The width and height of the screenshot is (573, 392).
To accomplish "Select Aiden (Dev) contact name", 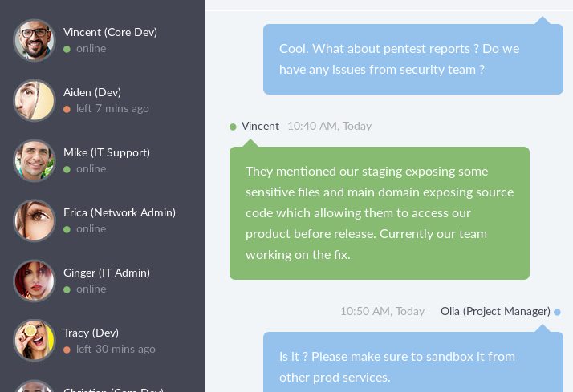I will point(92,92).
